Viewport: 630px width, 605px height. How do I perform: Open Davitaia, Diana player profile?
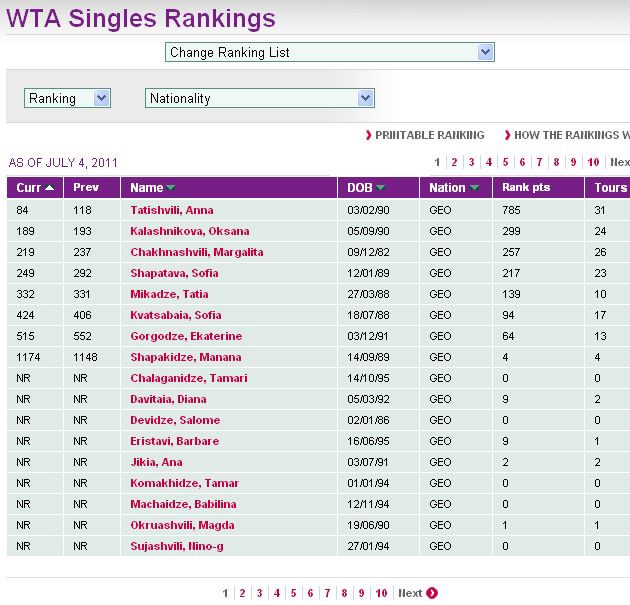tap(168, 399)
